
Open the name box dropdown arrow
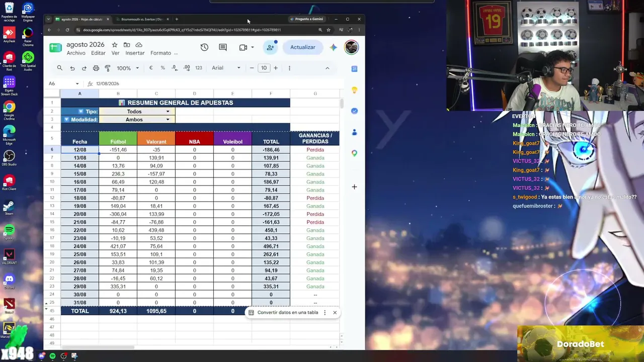(77, 83)
